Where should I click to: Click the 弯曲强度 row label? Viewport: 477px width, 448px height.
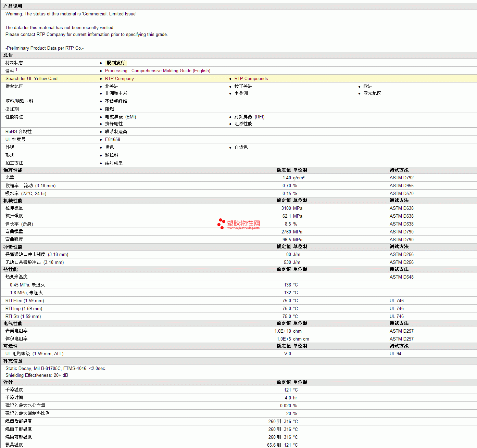(14, 240)
